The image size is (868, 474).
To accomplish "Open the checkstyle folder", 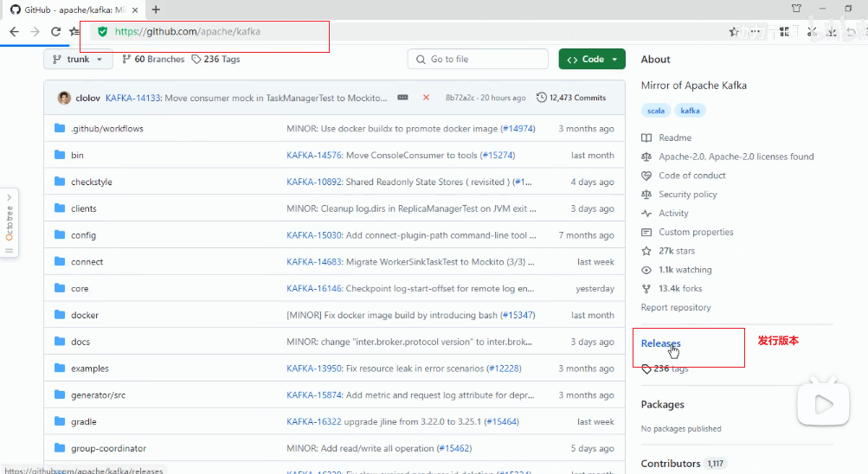I will point(92,182).
